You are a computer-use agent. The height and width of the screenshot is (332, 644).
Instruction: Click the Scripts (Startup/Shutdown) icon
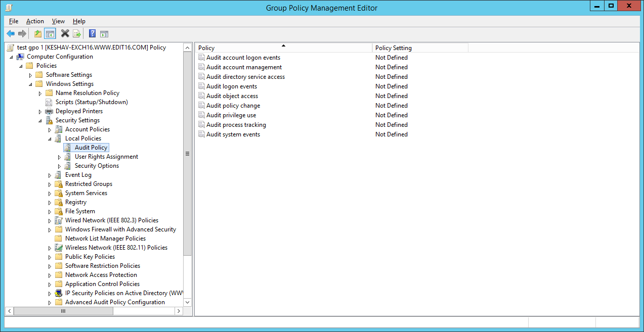(49, 102)
